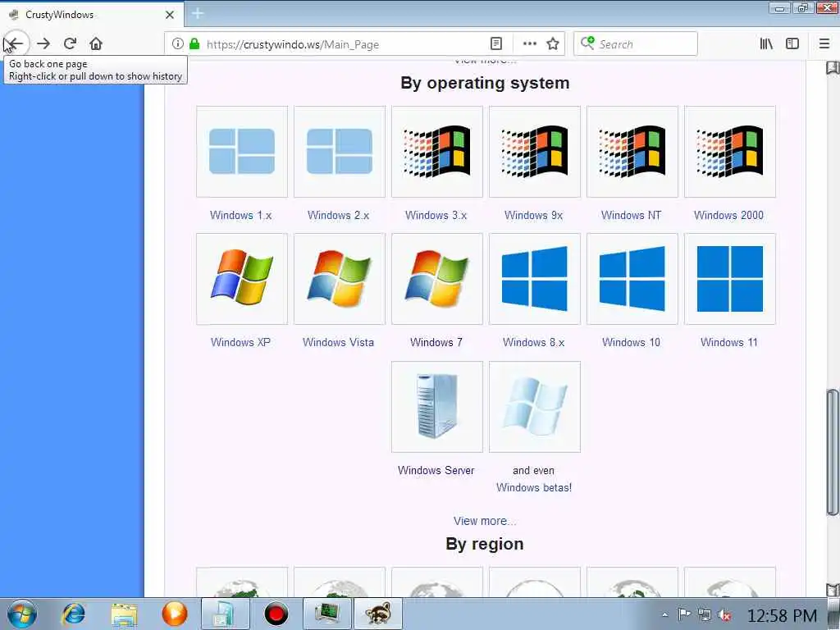This screenshot has height=630, width=840.
Task: Open the Windows 10 text link
Action: click(x=631, y=342)
